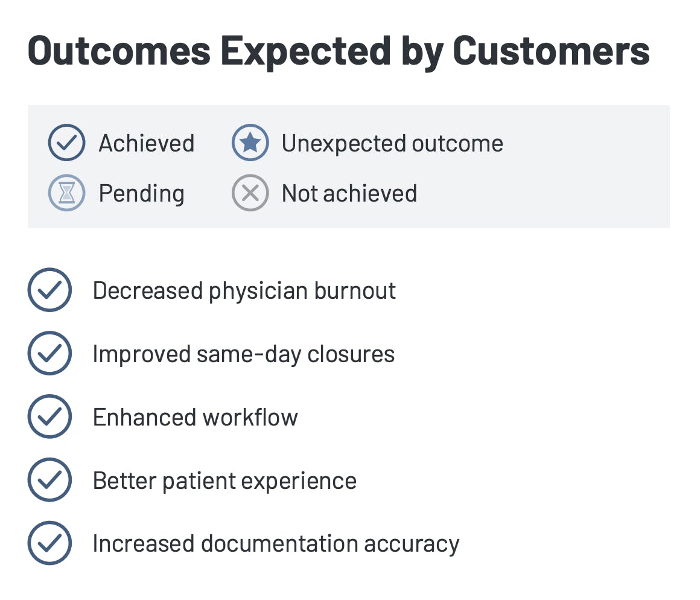Image resolution: width=700 pixels, height=600 pixels.
Task: Click checkmark next to Enhanced workflow
Action: pyautogui.click(x=50, y=417)
